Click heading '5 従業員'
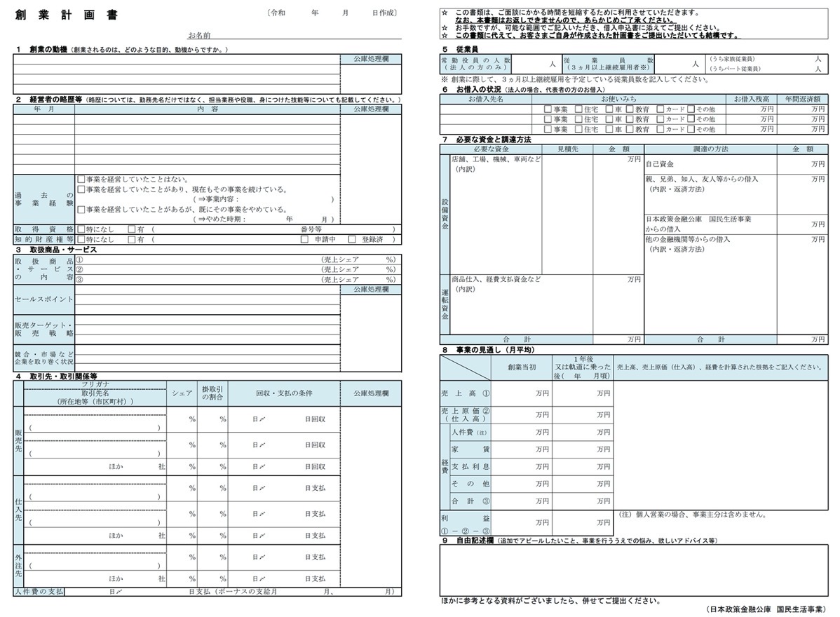The height and width of the screenshot is (617, 840). point(460,49)
